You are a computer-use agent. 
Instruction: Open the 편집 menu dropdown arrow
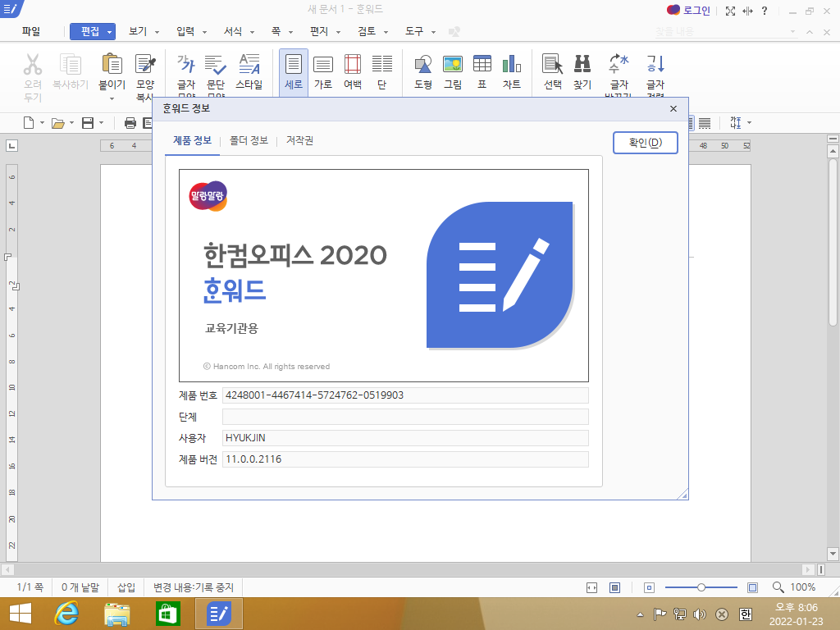[109, 32]
